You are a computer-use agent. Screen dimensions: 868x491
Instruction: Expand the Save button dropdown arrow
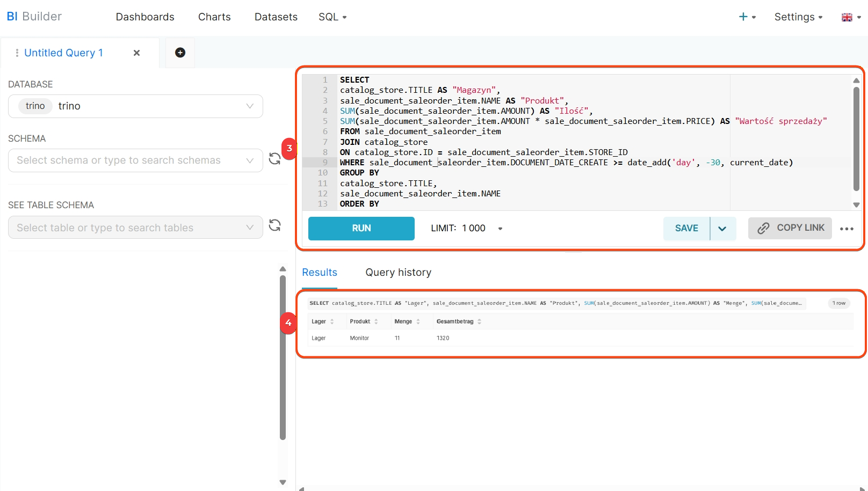(722, 229)
